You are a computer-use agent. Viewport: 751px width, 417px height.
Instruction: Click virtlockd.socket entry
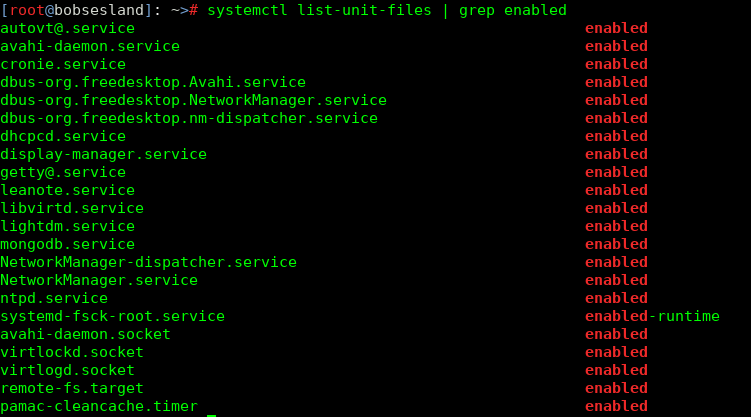coord(72,352)
